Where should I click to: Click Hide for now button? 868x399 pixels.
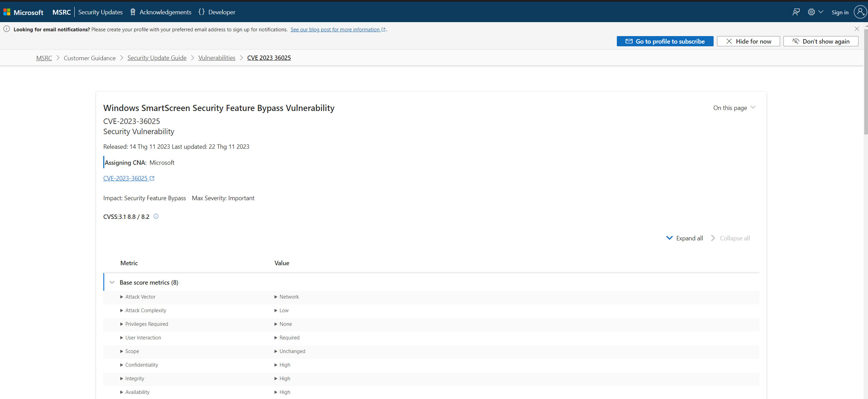[748, 41]
